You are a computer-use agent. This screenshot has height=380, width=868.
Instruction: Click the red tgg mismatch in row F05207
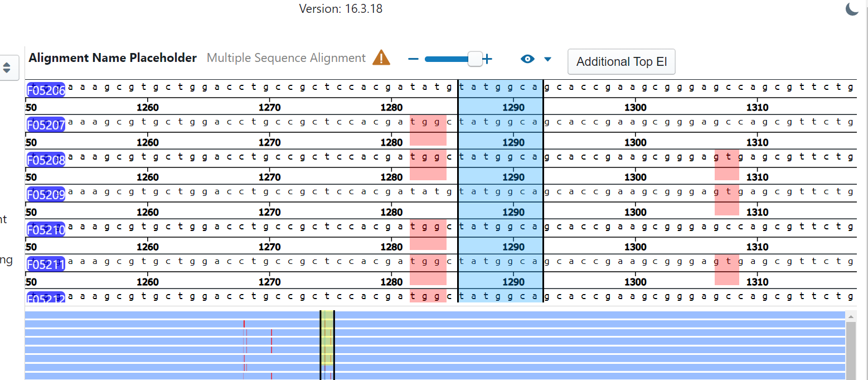(428, 130)
